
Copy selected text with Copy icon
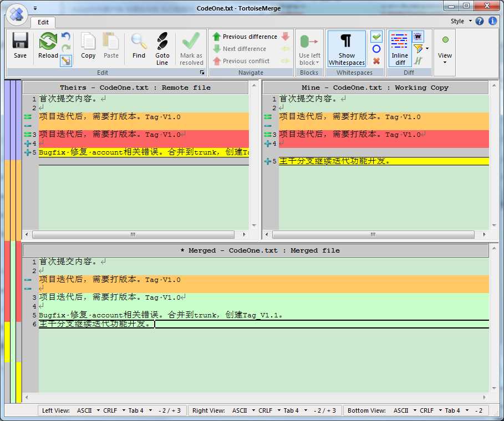(x=88, y=45)
